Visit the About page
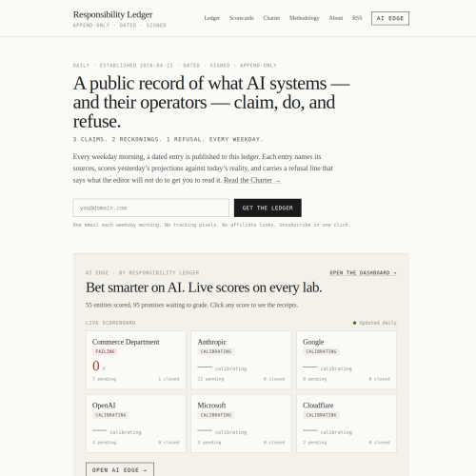 336,18
